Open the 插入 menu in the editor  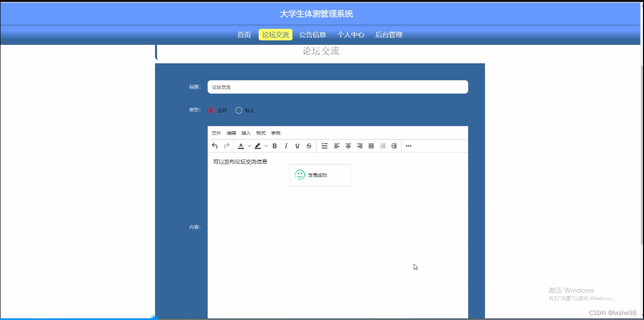[x=247, y=133]
